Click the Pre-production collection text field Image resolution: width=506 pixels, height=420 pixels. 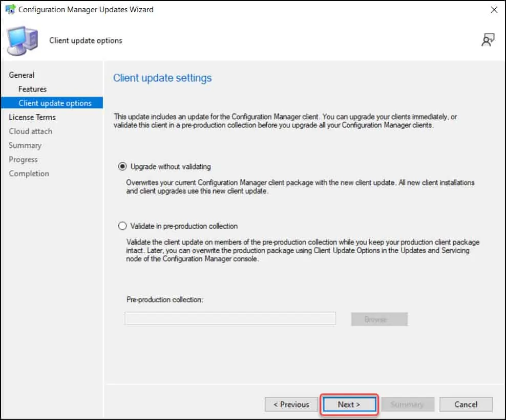click(230, 318)
